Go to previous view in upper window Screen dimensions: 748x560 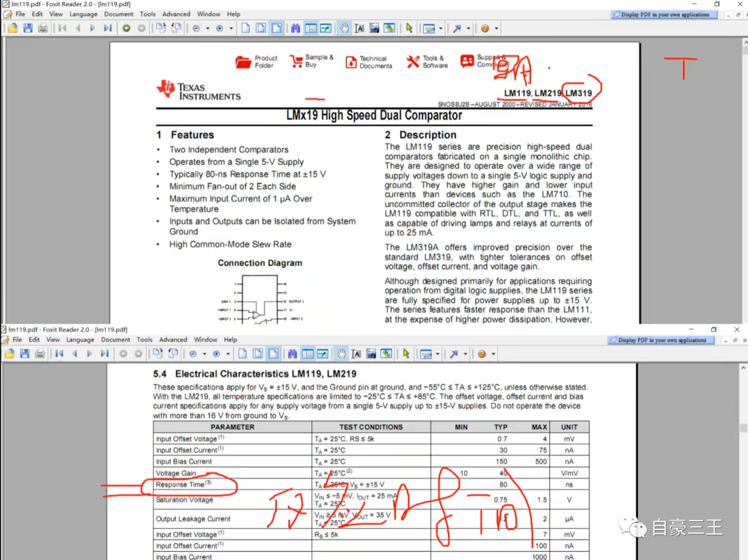(127, 28)
